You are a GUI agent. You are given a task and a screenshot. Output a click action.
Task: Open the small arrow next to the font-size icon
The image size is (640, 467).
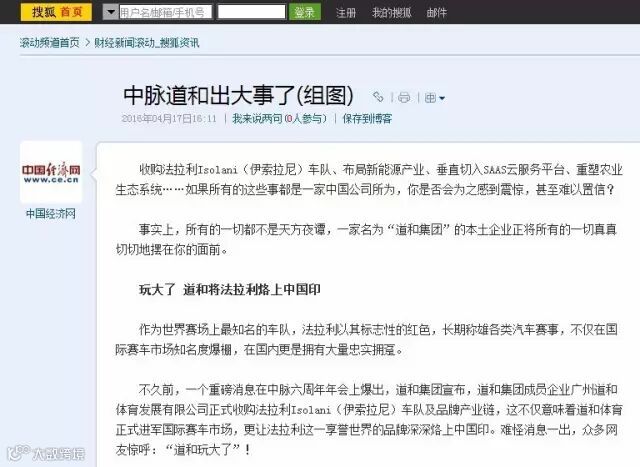[442, 98]
